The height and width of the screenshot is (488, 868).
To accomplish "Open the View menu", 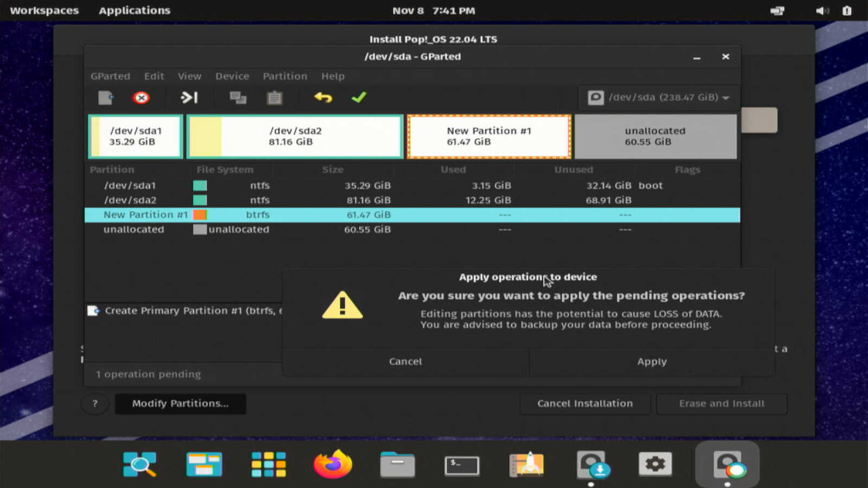I will point(189,76).
